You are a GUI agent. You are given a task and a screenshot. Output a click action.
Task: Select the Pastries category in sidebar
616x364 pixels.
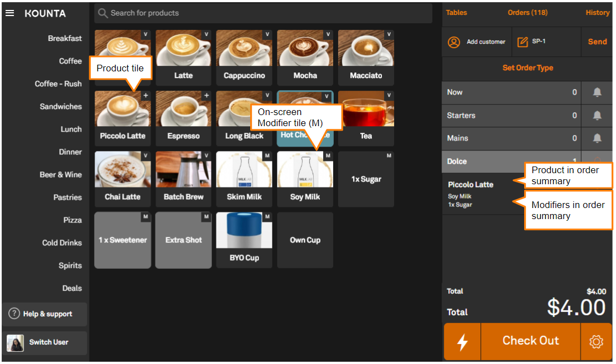pos(68,197)
